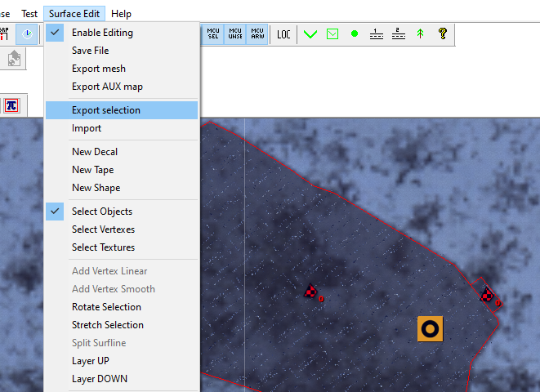The width and height of the screenshot is (540, 392).
Task: Choose Select Vertexes mode
Action: [x=103, y=229]
